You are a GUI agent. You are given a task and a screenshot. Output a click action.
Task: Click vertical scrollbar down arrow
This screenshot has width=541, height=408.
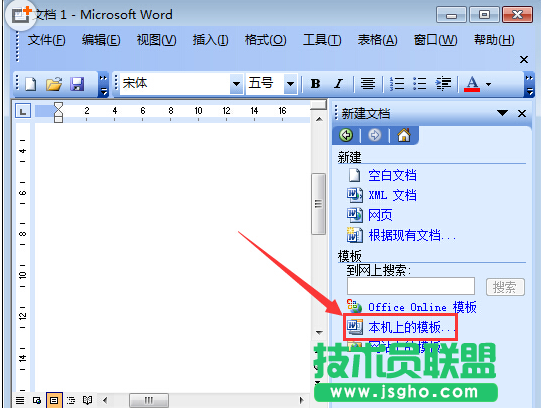319,332
